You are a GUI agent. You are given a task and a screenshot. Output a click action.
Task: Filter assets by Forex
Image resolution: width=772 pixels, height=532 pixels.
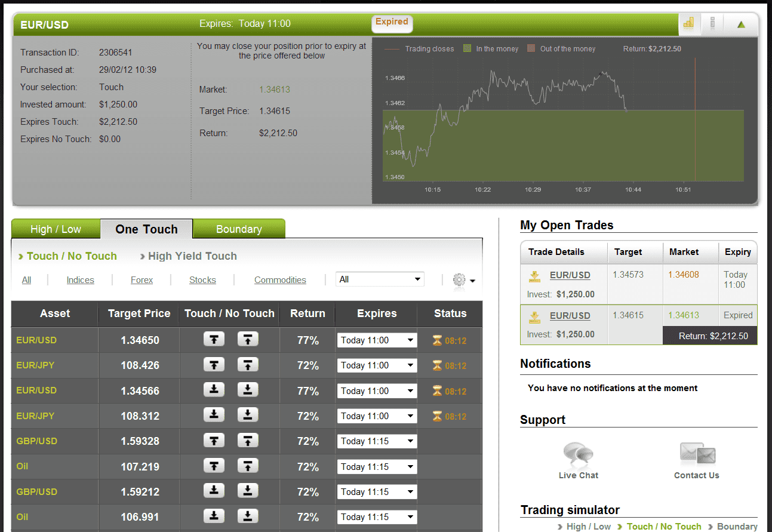[x=142, y=280]
